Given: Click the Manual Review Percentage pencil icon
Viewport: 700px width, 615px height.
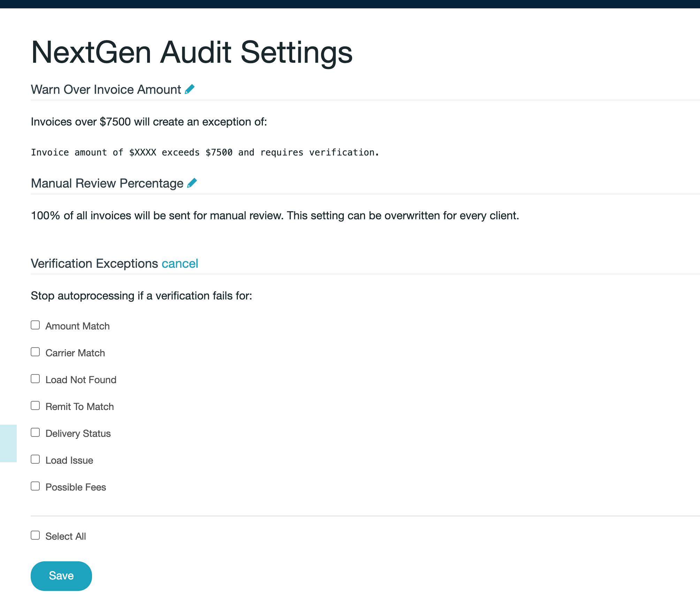Looking at the screenshot, I should pyautogui.click(x=192, y=183).
